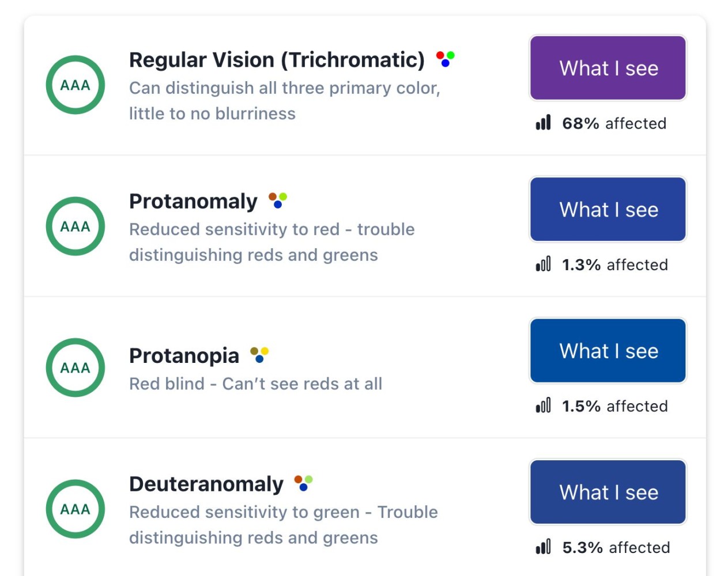This screenshot has width=728, height=576.
Task: Click the color dots icon beside Deuteranomaly
Action: (304, 482)
